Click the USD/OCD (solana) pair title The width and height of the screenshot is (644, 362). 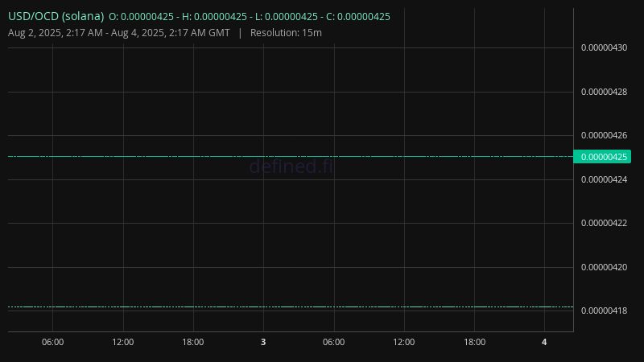point(56,16)
